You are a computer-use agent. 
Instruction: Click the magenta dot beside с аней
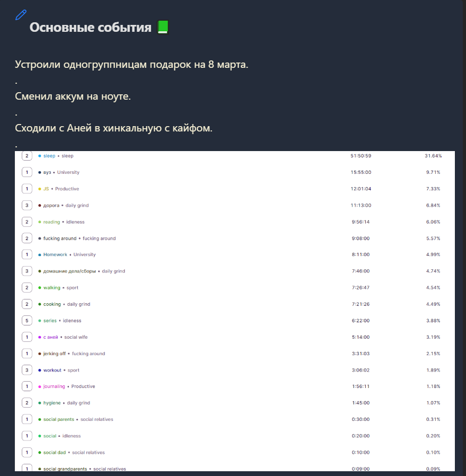(40, 337)
